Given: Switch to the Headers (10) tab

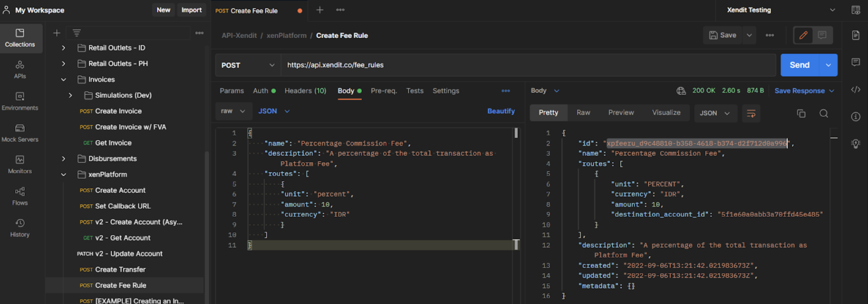Looking at the screenshot, I should click(305, 91).
